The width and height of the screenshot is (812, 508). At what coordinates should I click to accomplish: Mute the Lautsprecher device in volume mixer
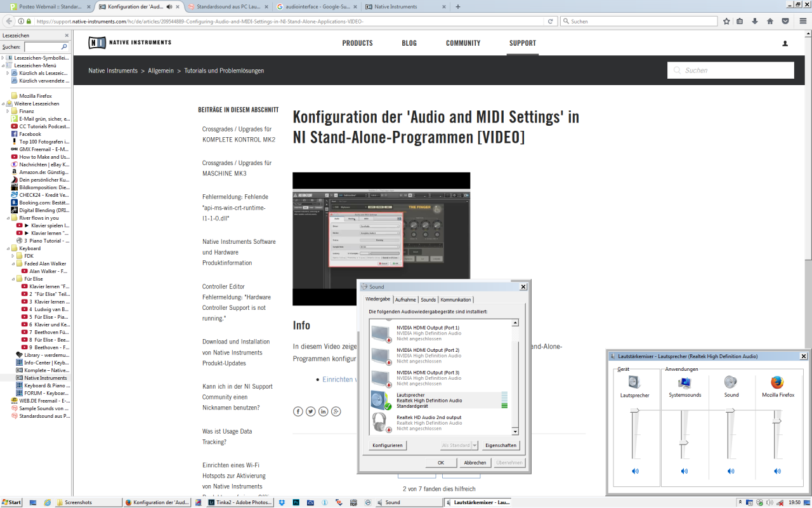tap(635, 471)
